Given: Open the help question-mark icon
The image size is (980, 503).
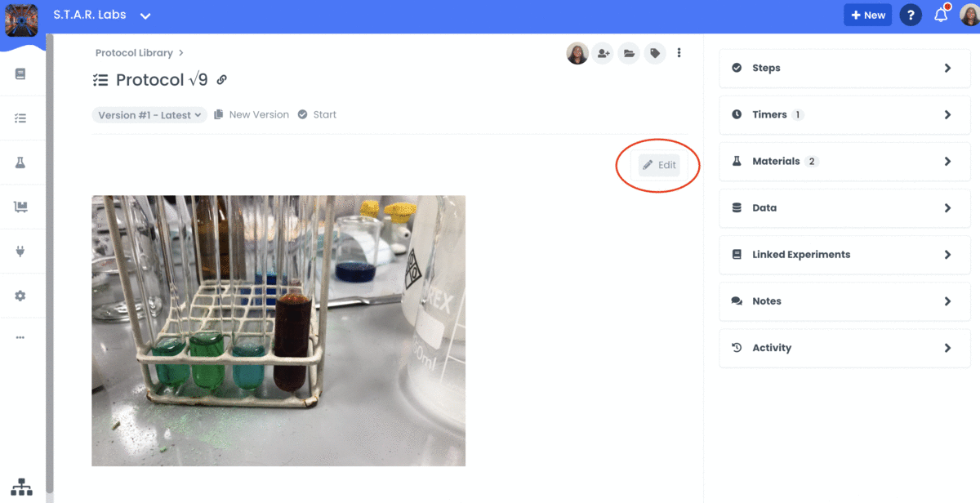Looking at the screenshot, I should [911, 15].
